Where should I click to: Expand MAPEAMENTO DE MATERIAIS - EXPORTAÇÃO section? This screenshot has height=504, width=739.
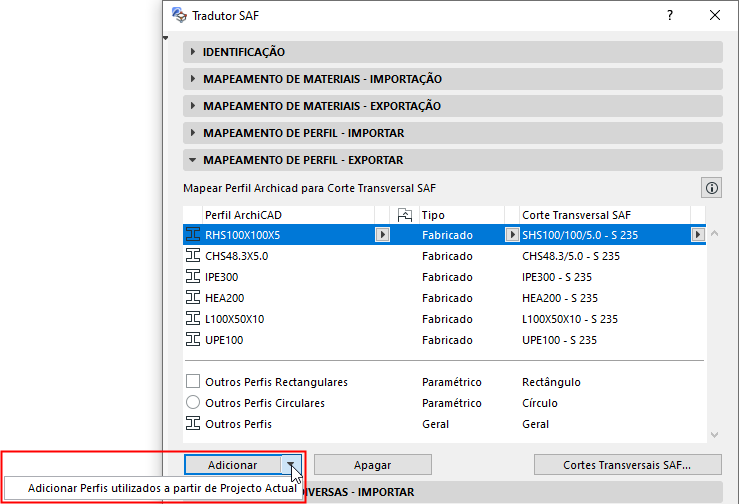click(193, 106)
